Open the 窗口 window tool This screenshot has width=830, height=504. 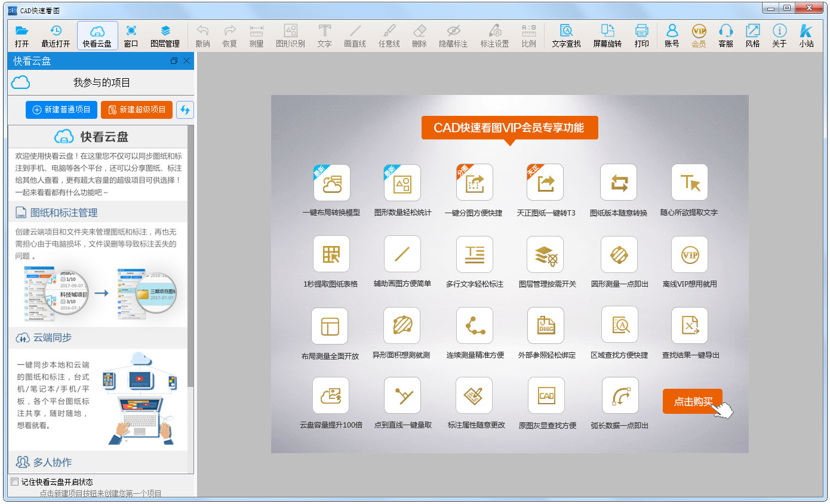pyautogui.click(x=131, y=36)
